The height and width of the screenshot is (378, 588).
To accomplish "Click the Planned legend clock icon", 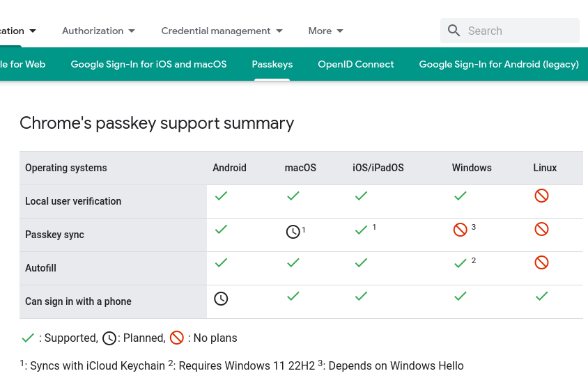I will coord(109,338).
